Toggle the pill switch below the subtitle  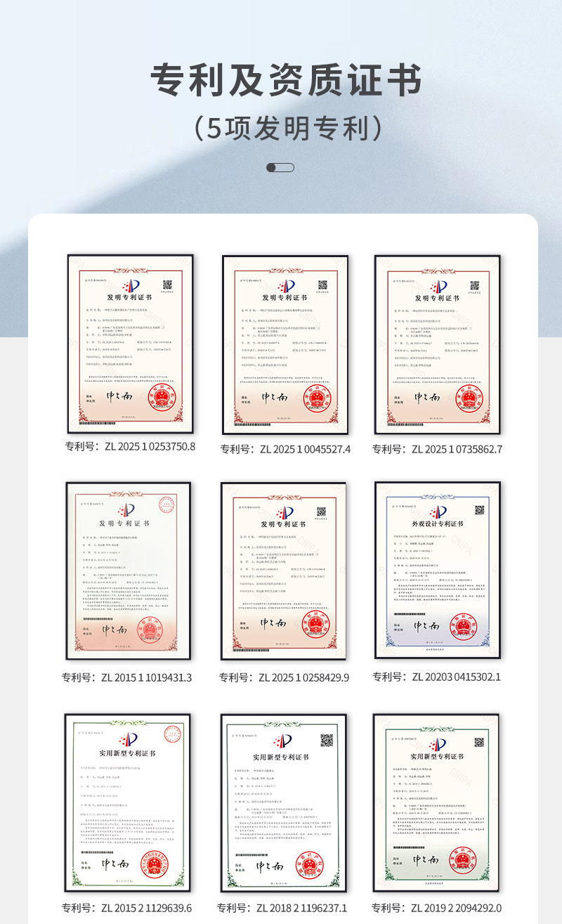pyautogui.click(x=280, y=167)
